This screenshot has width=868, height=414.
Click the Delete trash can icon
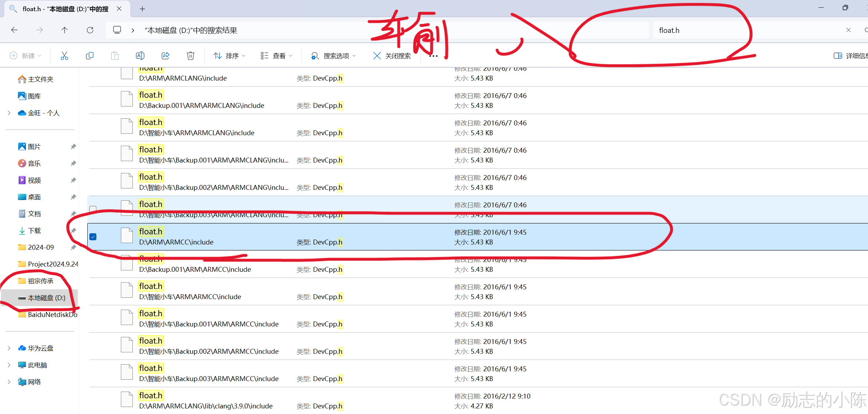click(x=190, y=56)
